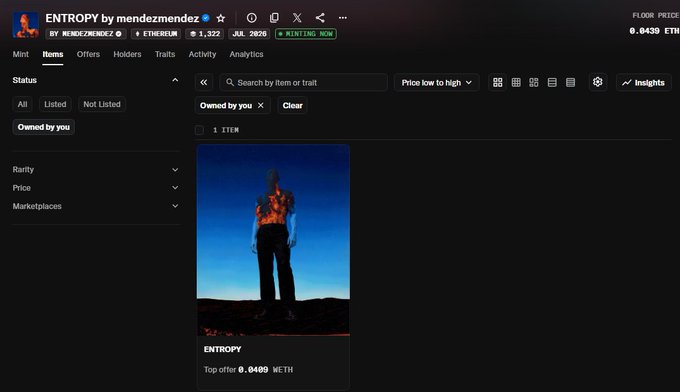This screenshot has height=392, width=680.
Task: Select the Listed status filter
Action: 55,105
